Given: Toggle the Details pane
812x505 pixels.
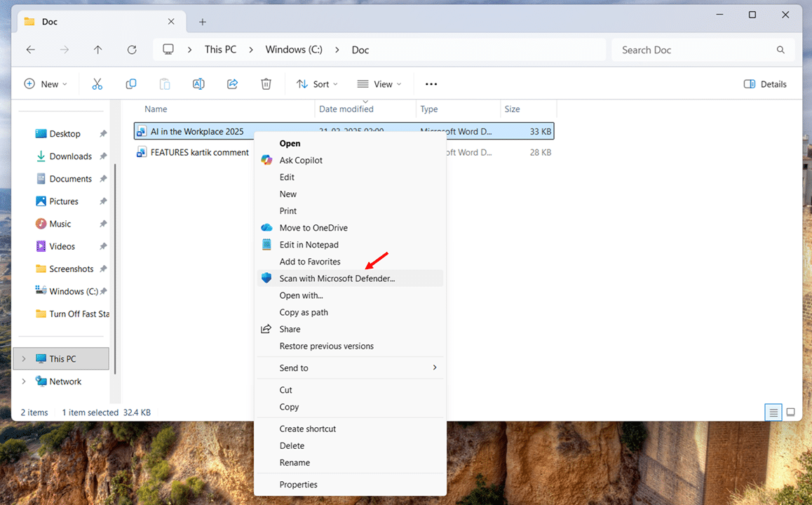Looking at the screenshot, I should (x=765, y=84).
